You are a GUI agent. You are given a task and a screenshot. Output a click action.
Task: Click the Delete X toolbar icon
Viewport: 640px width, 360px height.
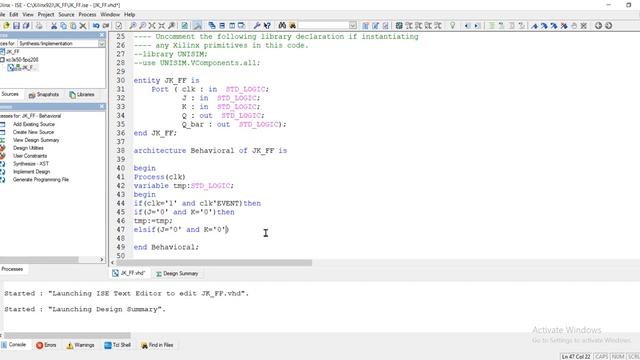tap(83, 26)
